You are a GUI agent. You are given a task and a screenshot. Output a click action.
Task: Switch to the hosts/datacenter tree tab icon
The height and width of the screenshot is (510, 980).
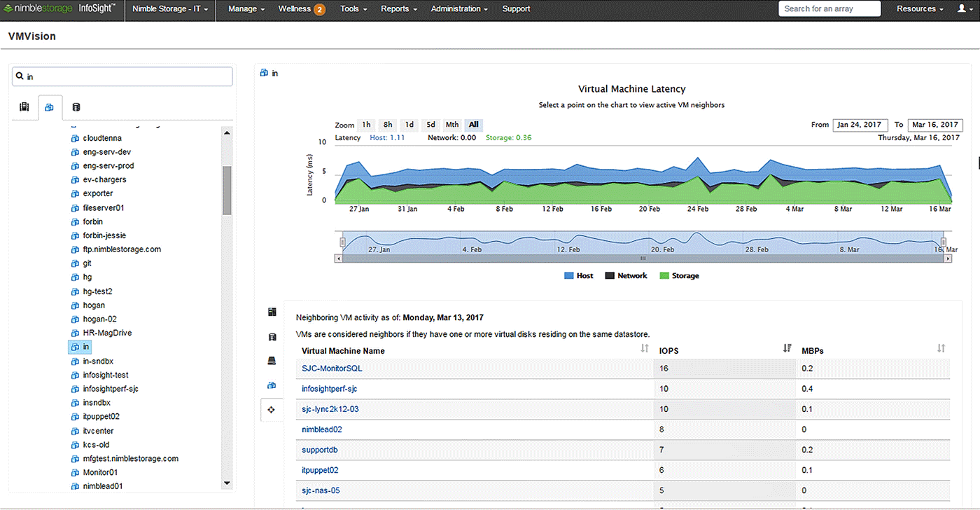point(24,107)
